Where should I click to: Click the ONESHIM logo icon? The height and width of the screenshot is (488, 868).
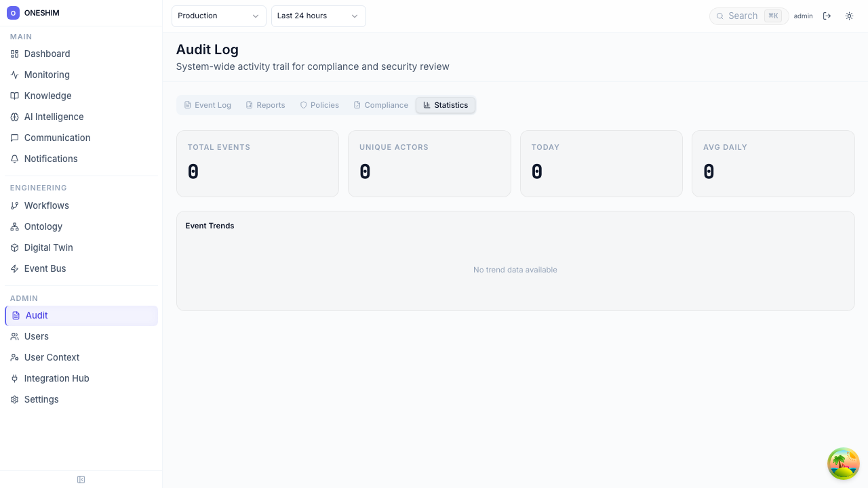tap(13, 13)
